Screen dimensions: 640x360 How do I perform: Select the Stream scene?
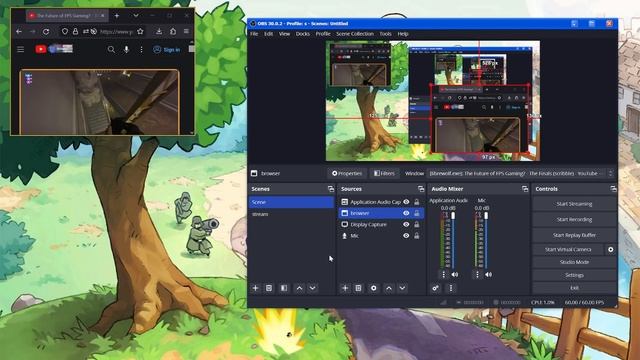click(x=291, y=214)
